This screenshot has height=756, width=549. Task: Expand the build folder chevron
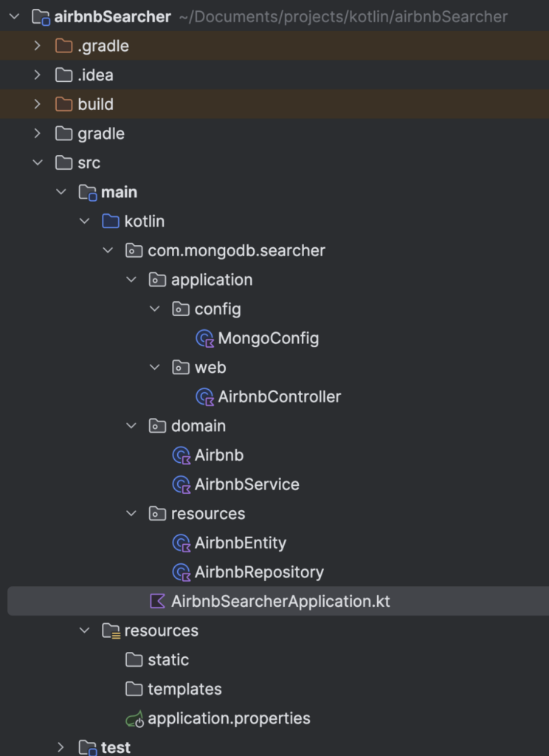tap(38, 104)
